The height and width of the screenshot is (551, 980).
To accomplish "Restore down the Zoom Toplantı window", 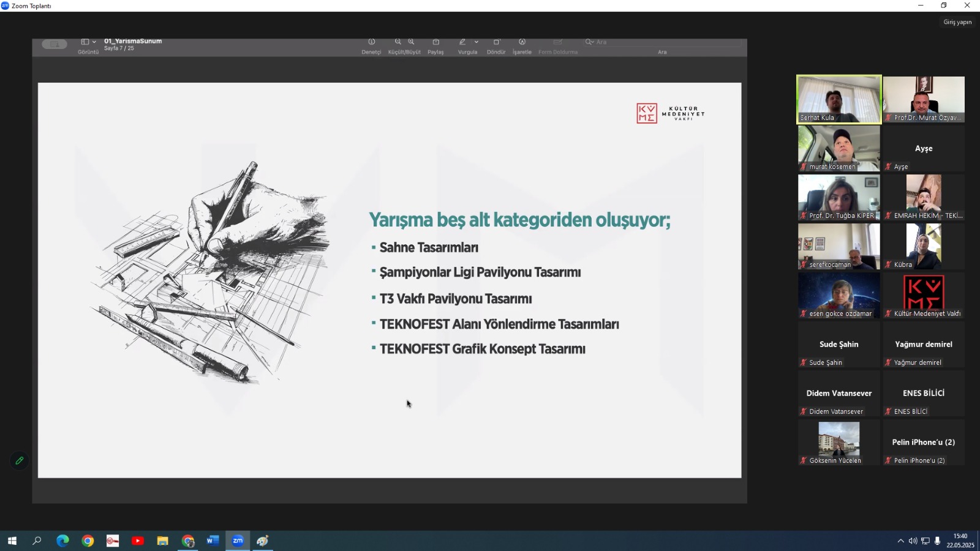I will pyautogui.click(x=944, y=6).
